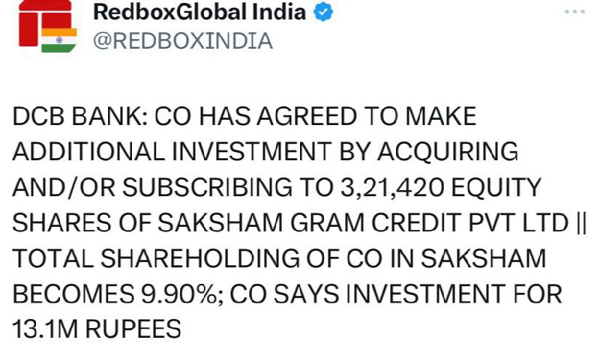Click the 'DCB BANK:' text in tweet
The height and width of the screenshot is (364, 600).
[x=79, y=116]
